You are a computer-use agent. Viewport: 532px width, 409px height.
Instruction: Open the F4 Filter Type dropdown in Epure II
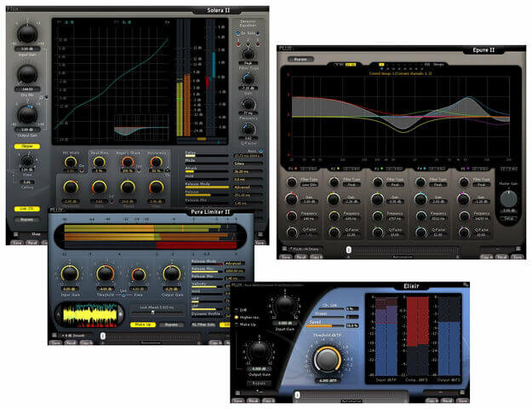(x=438, y=185)
